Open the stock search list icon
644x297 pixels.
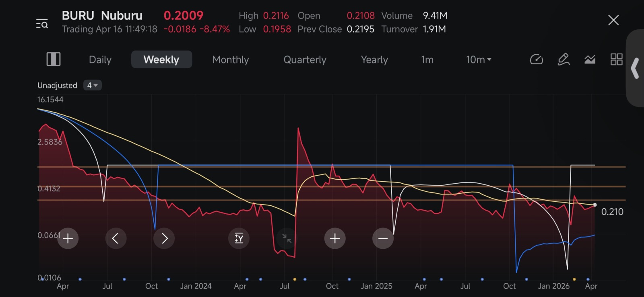point(42,24)
